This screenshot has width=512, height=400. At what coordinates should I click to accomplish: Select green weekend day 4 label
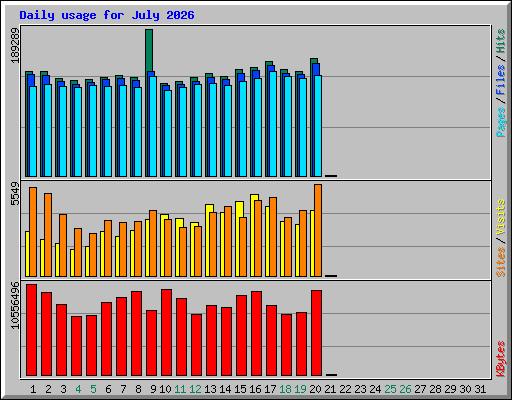pos(78,389)
